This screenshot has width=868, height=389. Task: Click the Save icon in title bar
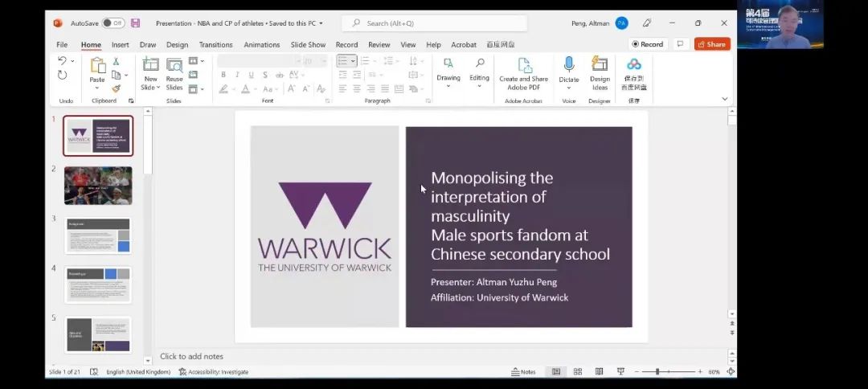(x=135, y=23)
